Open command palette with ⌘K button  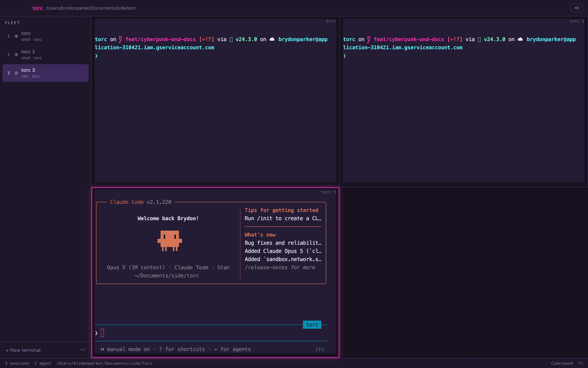tap(577, 8)
